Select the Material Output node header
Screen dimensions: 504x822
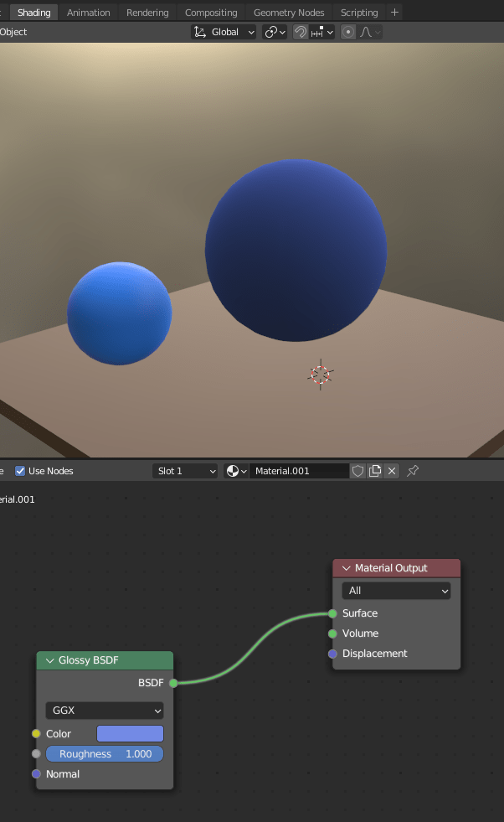397,568
